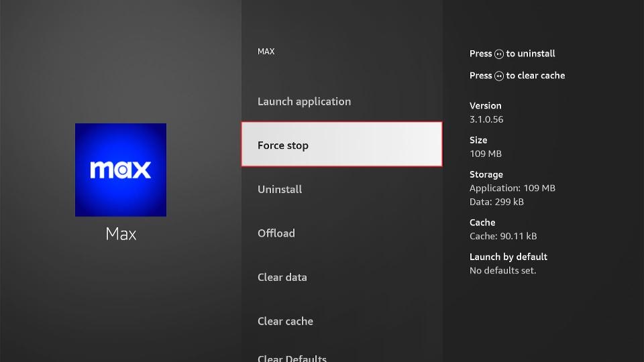Click the Size value 109 MB
This screenshot has height=362, width=644.
486,154
